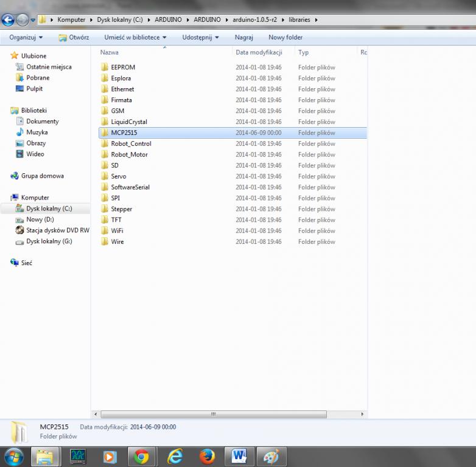Click the Nowy folder button
The width and height of the screenshot is (476, 467).
tap(285, 37)
